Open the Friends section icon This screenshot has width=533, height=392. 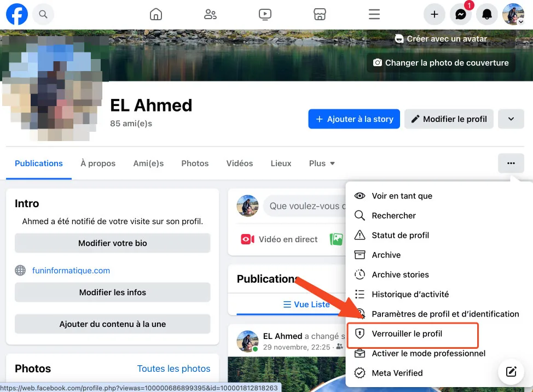point(210,14)
